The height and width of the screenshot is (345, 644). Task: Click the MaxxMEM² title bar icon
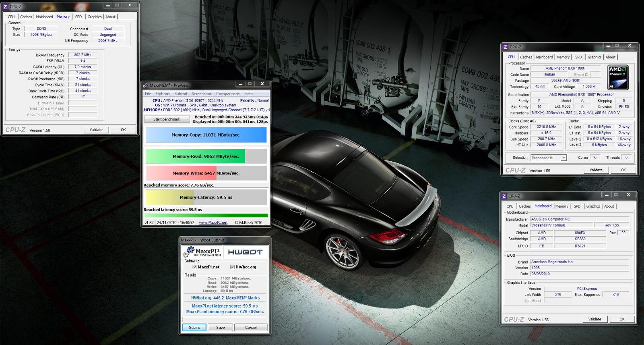[146, 85]
